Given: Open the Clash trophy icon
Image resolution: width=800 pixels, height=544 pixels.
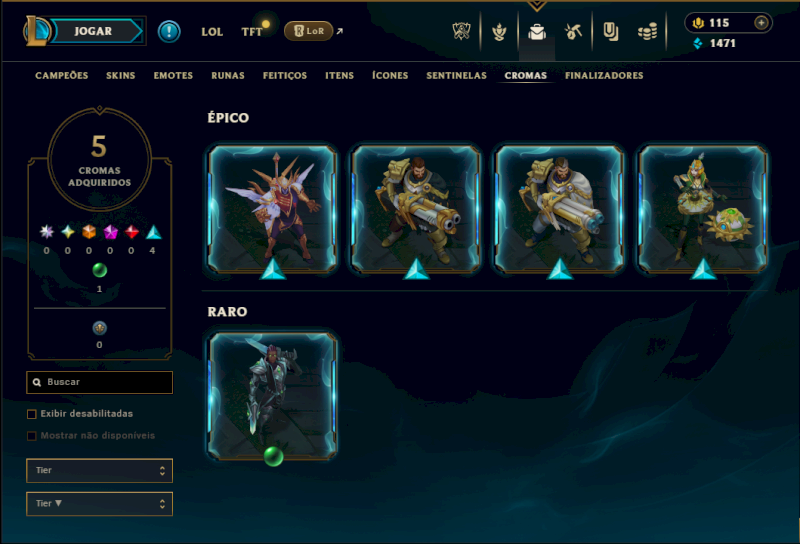Looking at the screenshot, I should click(461, 32).
